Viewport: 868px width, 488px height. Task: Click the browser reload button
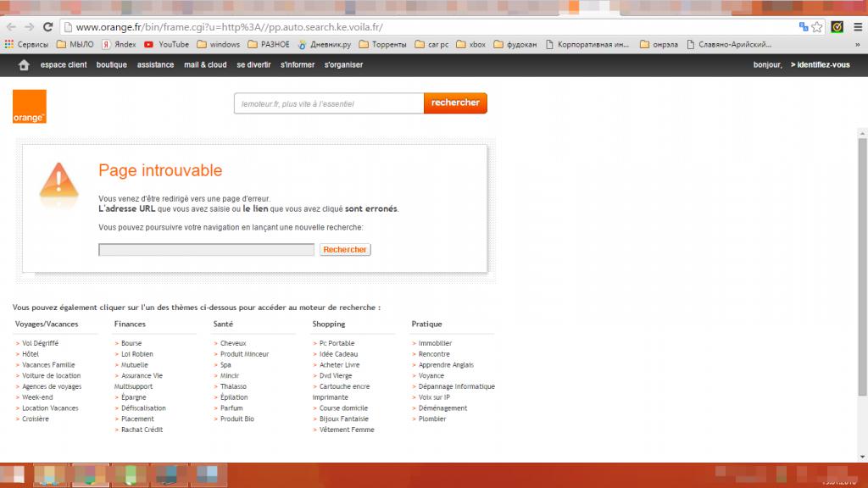tap(47, 27)
